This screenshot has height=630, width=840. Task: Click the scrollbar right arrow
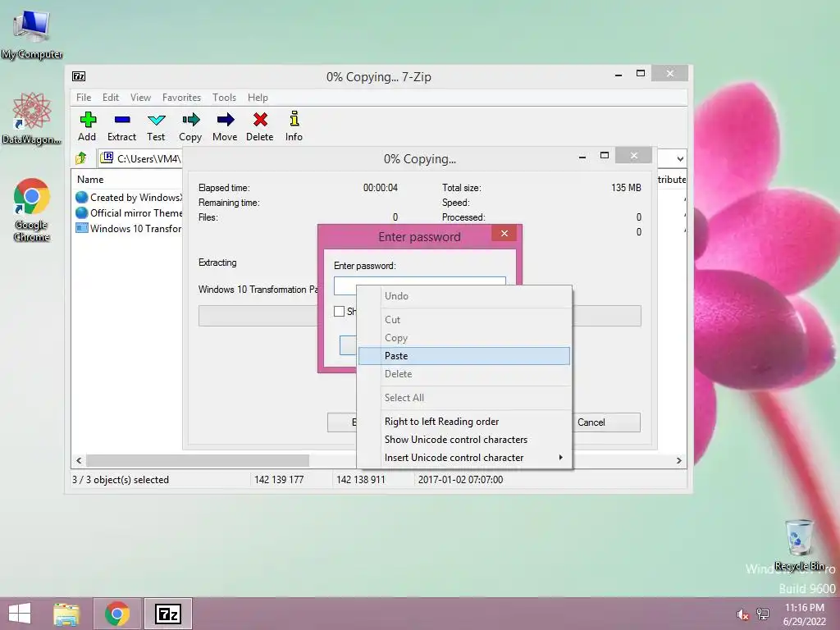(x=678, y=460)
